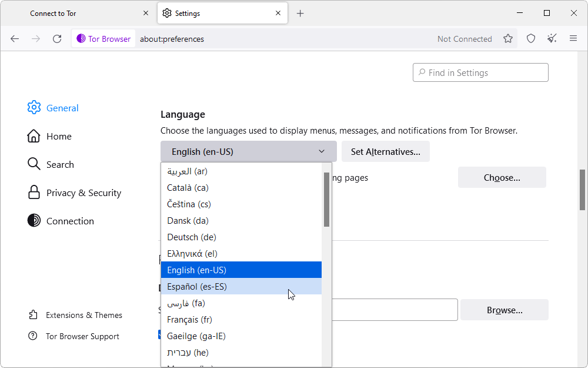
Task: Click the Find in Settings search field
Action: pos(480,73)
